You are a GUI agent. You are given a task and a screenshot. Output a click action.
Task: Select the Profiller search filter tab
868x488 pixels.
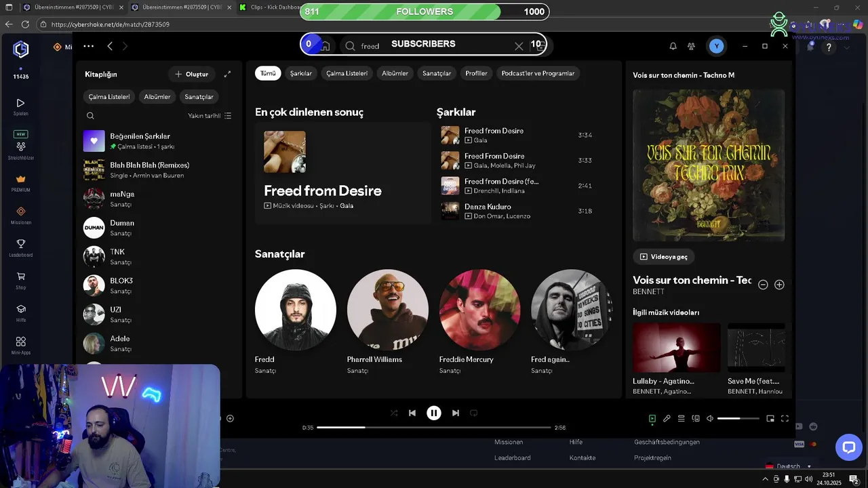pos(476,73)
